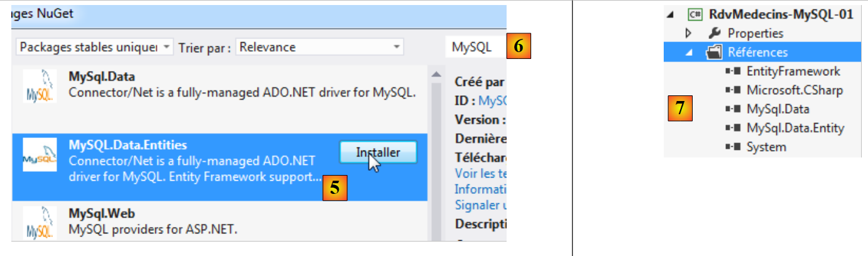Click the MySql.Web package logo icon
Screen dimensions: 868x256
[x=39, y=223]
